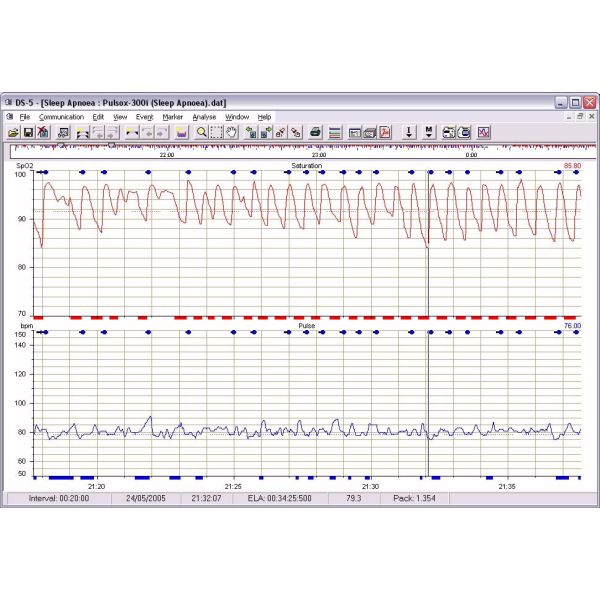This screenshot has height=600, width=600.
Task: Click 'Interval: 00:20:00' in status bar
Action: 59,498
